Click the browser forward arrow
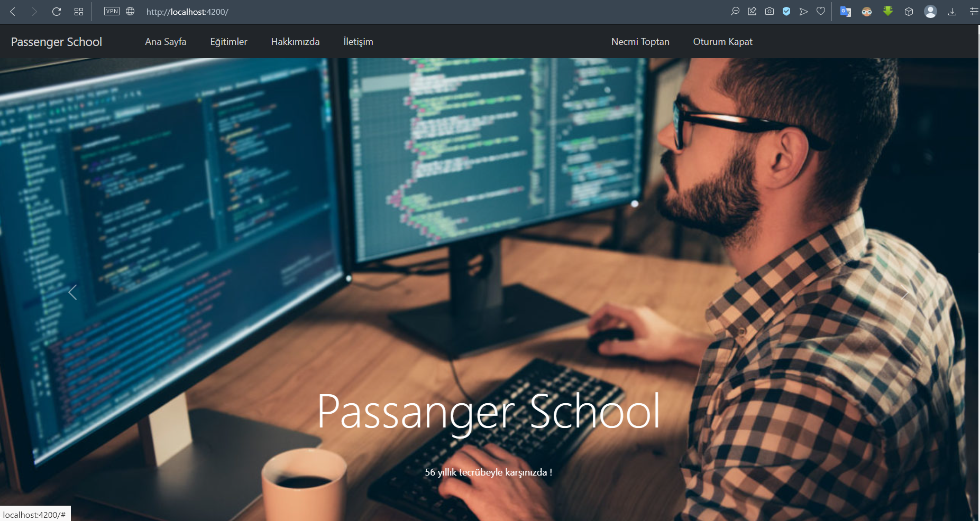Viewport: 980px width, 521px height. tap(34, 12)
